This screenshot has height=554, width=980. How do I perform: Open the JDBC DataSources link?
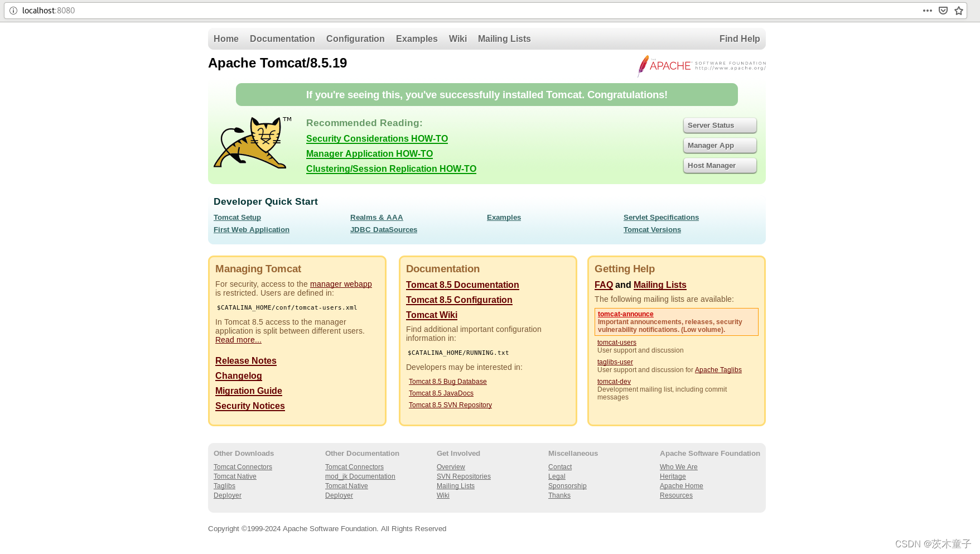click(384, 230)
